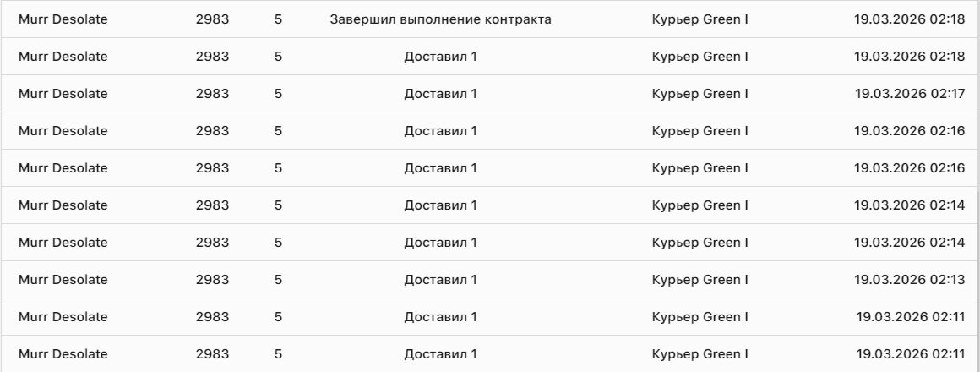Select ID 2983 in the 02:13 row
The width and height of the screenshot is (980, 372).
click(x=212, y=280)
